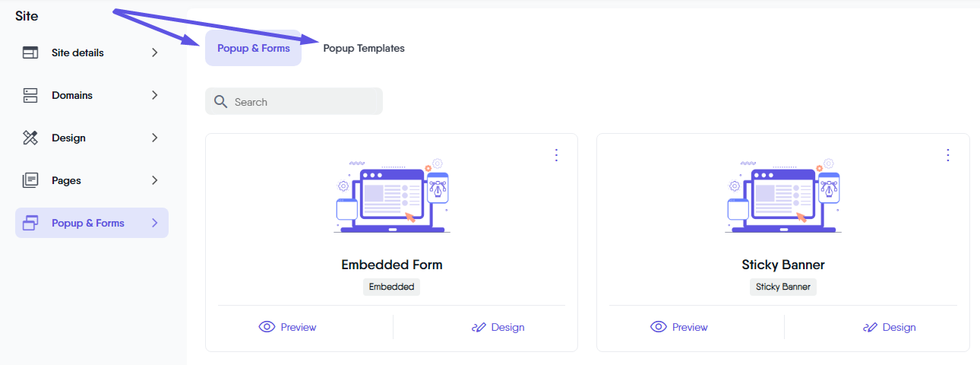Click into the Search input field
Image resolution: width=980 pixels, height=365 pixels.
[304, 102]
